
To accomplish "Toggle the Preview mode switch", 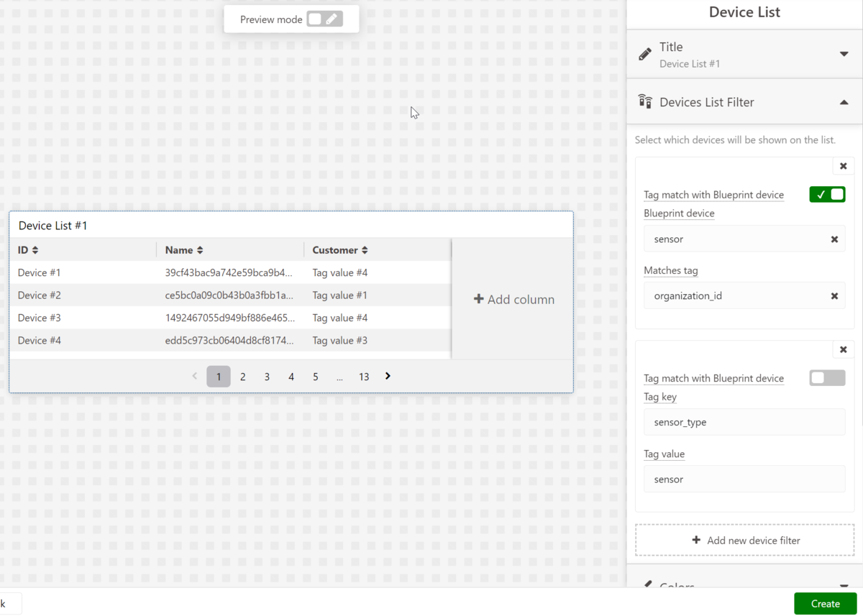I will click(x=324, y=19).
